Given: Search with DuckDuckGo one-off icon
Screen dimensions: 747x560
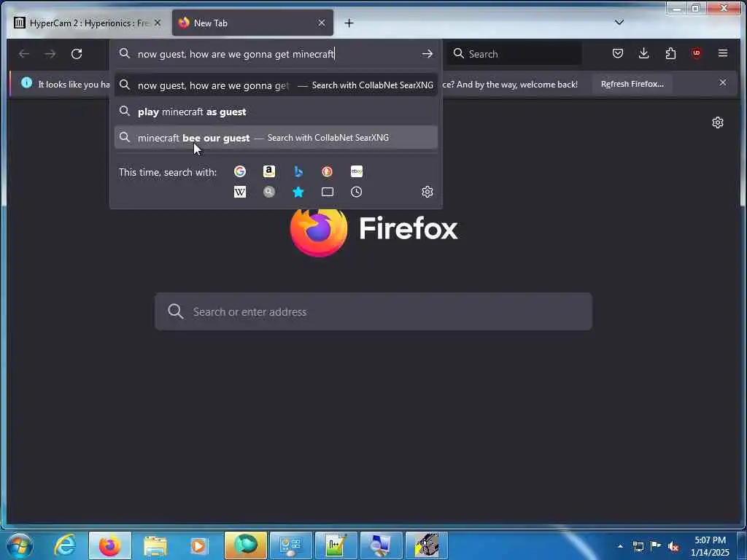Looking at the screenshot, I should tap(328, 171).
